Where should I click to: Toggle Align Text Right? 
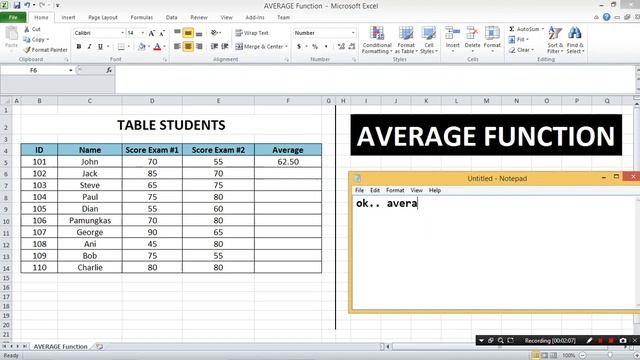(199, 47)
